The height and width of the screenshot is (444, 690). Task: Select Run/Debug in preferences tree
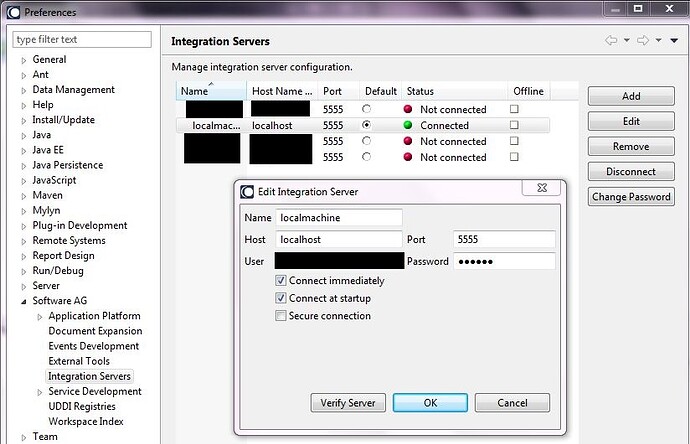[58, 271]
